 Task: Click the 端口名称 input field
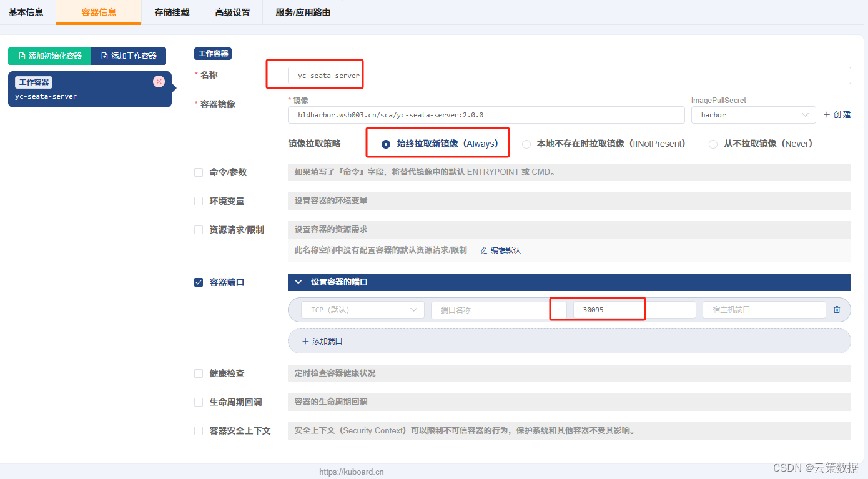[499, 310]
